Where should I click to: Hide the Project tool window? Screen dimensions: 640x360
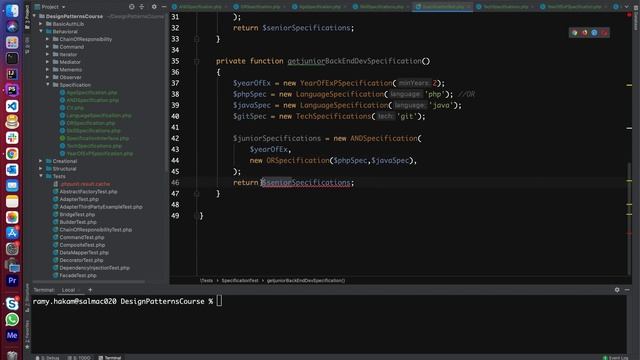(164, 7)
